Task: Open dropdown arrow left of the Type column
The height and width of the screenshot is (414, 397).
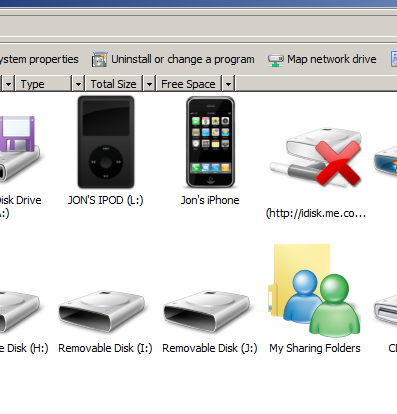Action: coord(9,84)
